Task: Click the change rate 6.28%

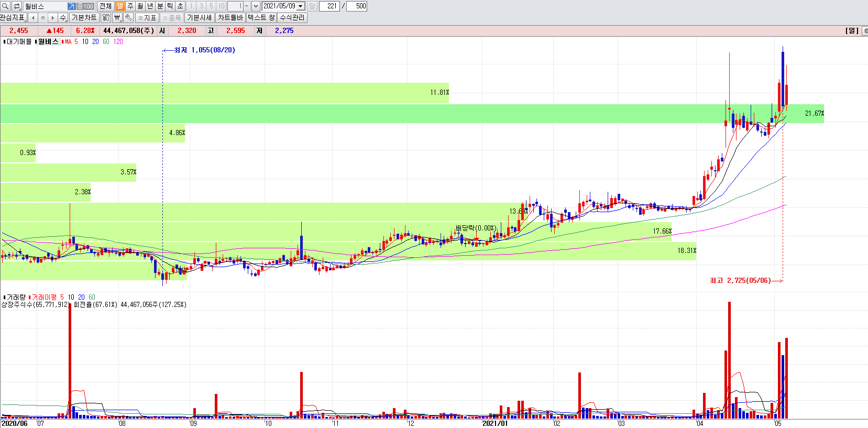Action: 85,31
